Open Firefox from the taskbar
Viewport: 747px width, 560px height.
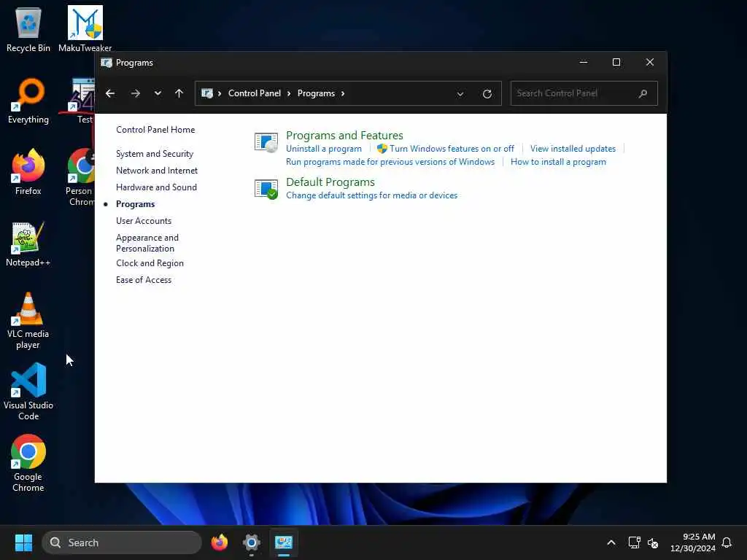pyautogui.click(x=220, y=542)
